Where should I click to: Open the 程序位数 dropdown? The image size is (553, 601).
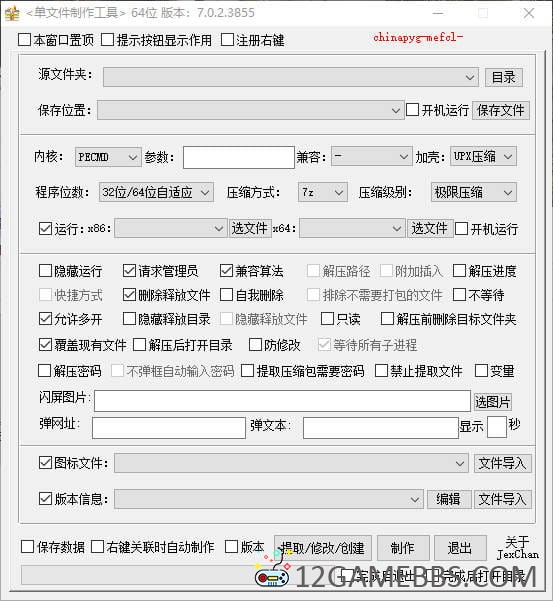click(156, 192)
